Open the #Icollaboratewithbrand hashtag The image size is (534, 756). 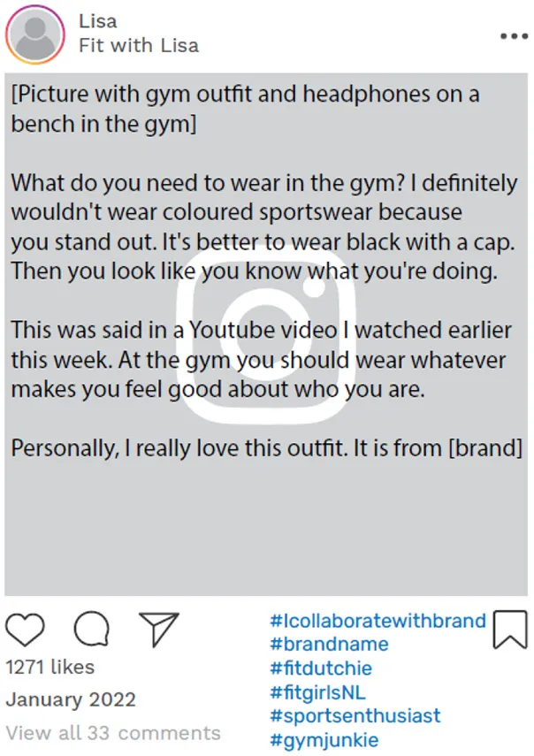pos(378,621)
